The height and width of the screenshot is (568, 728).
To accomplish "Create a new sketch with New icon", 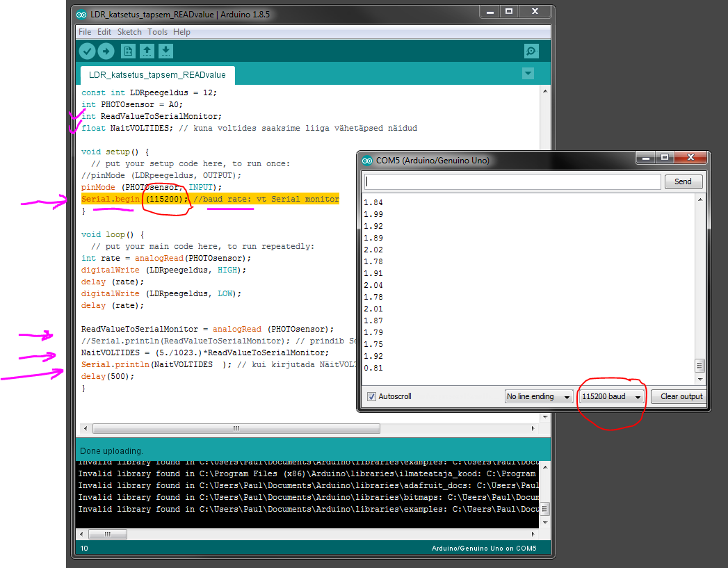I will (x=128, y=51).
